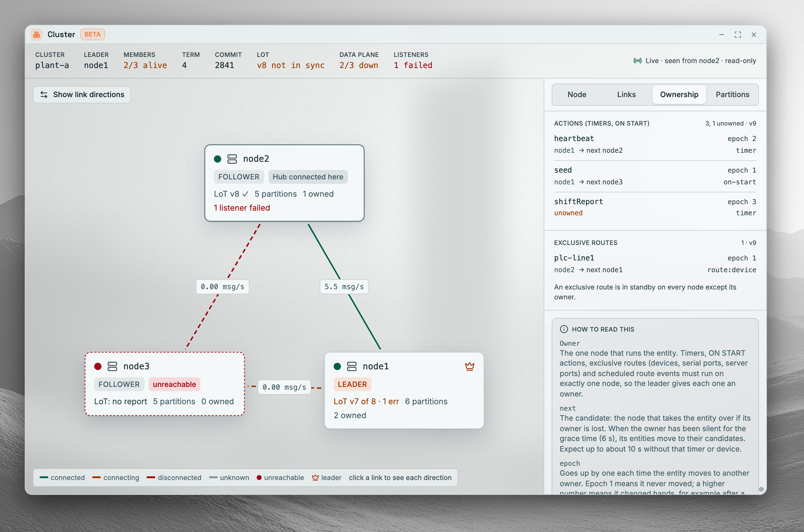Image resolution: width=804 pixels, height=532 pixels.
Task: Click node1's green status dot
Action: pyautogui.click(x=337, y=367)
